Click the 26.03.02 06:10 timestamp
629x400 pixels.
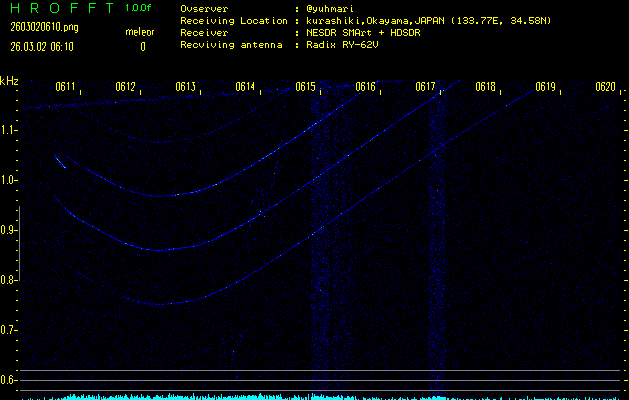pos(41,47)
